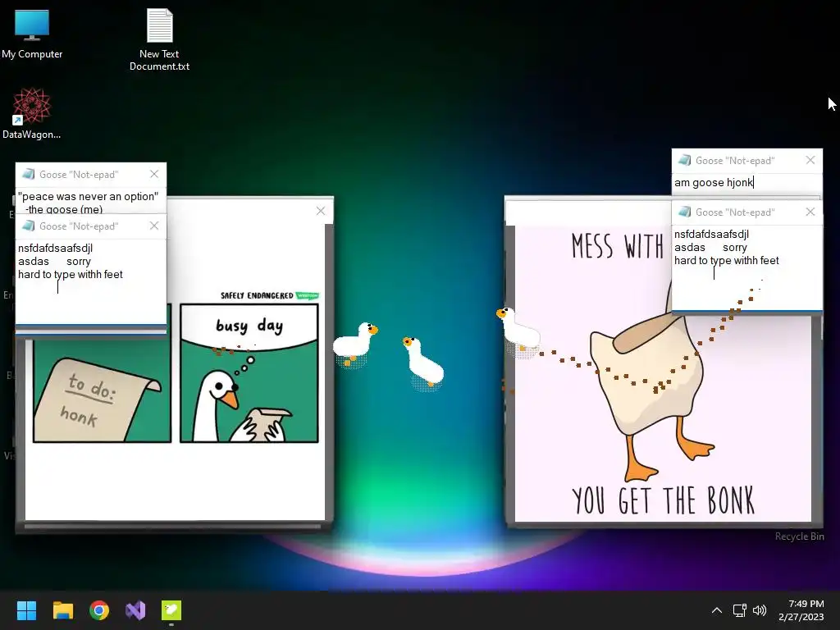Click into "am goose hjonk" text field
The height and width of the screenshot is (630, 840).
coord(746,183)
